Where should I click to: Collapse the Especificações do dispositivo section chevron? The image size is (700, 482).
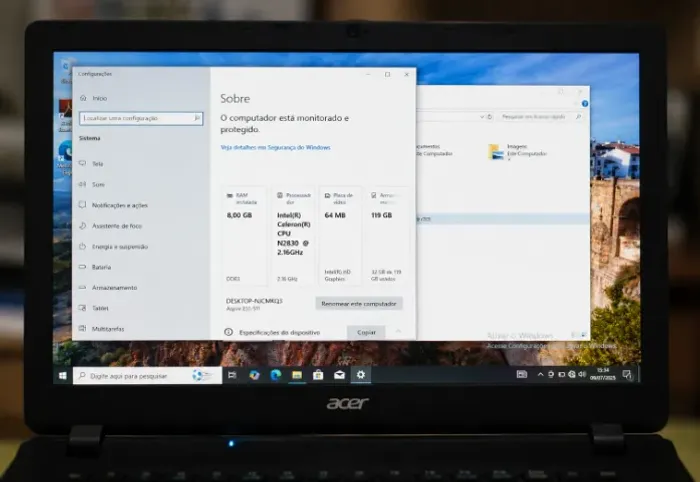pyautogui.click(x=398, y=331)
